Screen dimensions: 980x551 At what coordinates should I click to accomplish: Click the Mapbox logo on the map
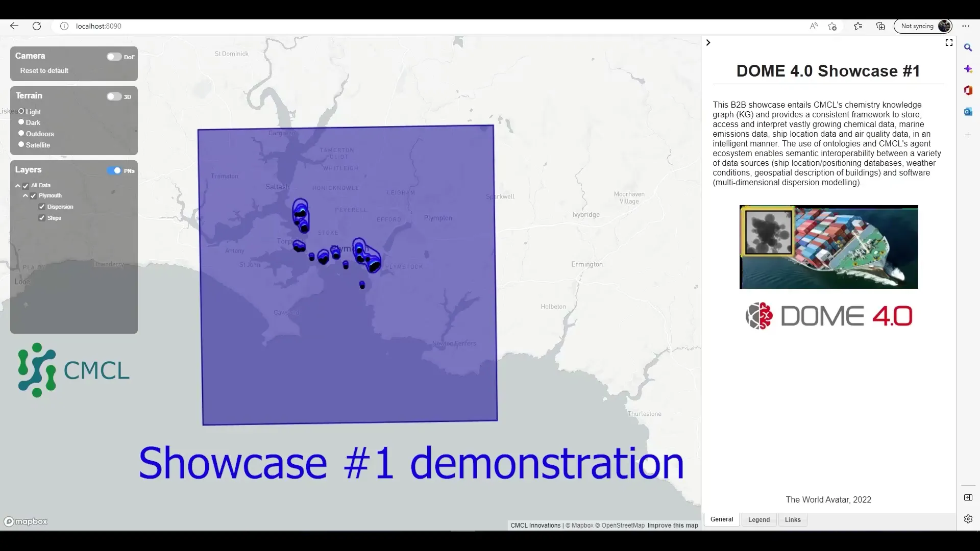(26, 521)
